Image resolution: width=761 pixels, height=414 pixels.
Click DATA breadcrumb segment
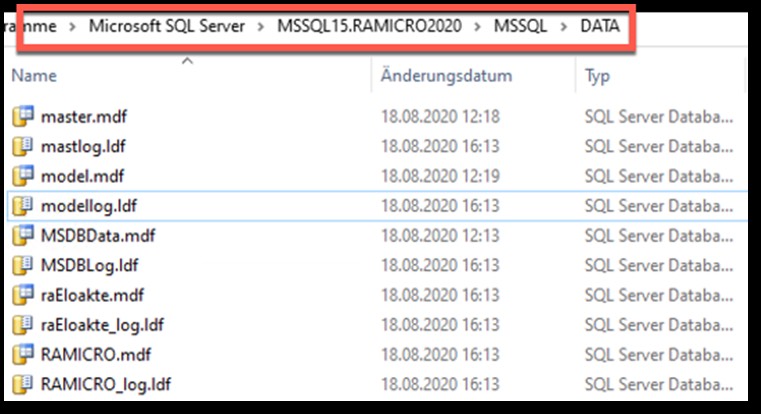pos(600,26)
